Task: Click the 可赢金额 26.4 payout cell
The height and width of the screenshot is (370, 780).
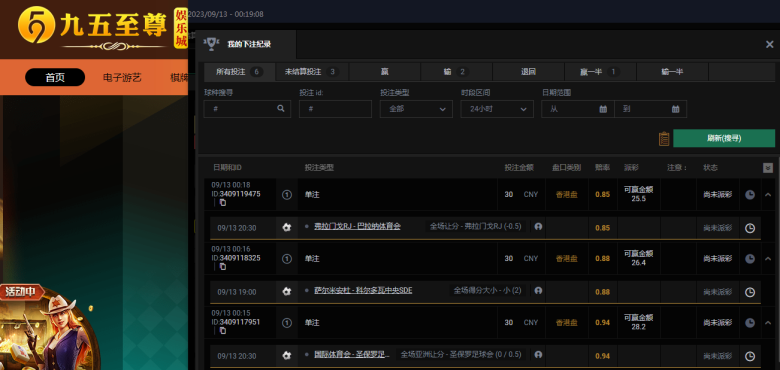Action: tap(639, 258)
